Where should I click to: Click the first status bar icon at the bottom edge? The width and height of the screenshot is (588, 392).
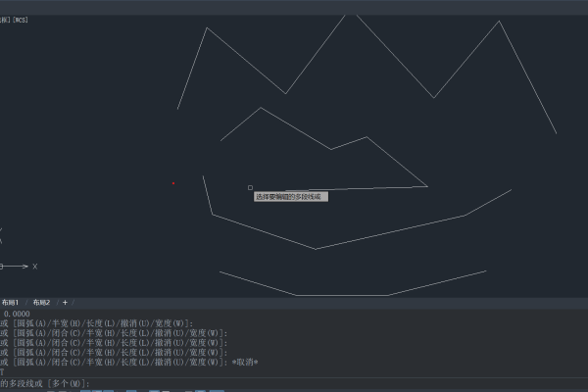tap(49, 389)
